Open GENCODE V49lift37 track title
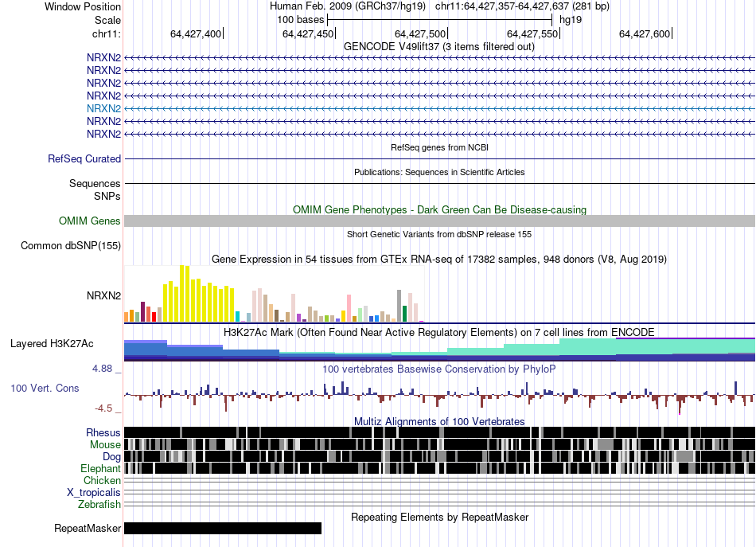 pyautogui.click(x=439, y=47)
